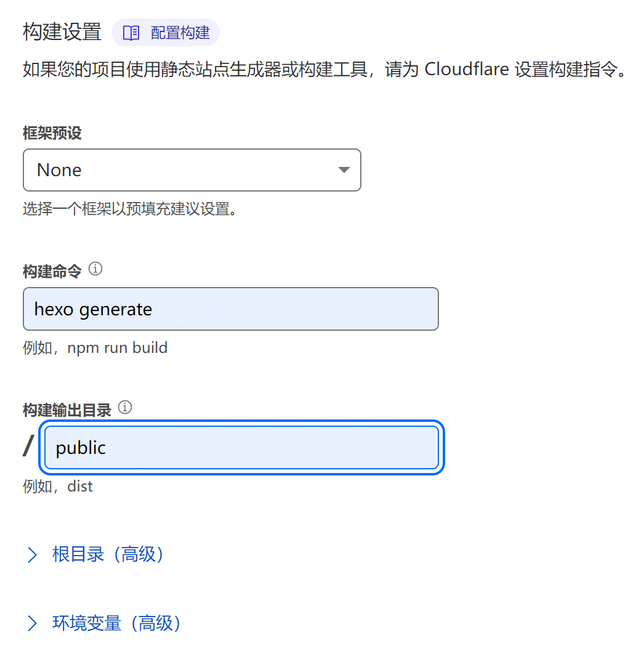Expand the 环境变量（高级）section
The height and width of the screenshot is (651, 644).
(x=103, y=623)
